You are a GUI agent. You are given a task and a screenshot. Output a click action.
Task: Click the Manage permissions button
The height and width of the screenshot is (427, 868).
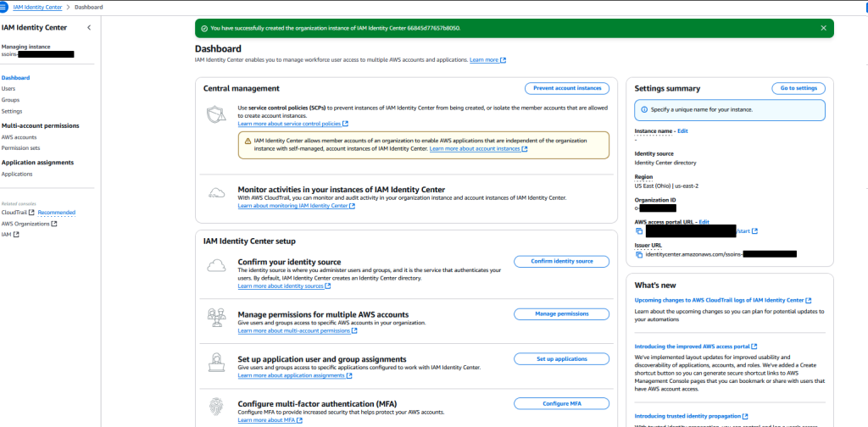(561, 314)
